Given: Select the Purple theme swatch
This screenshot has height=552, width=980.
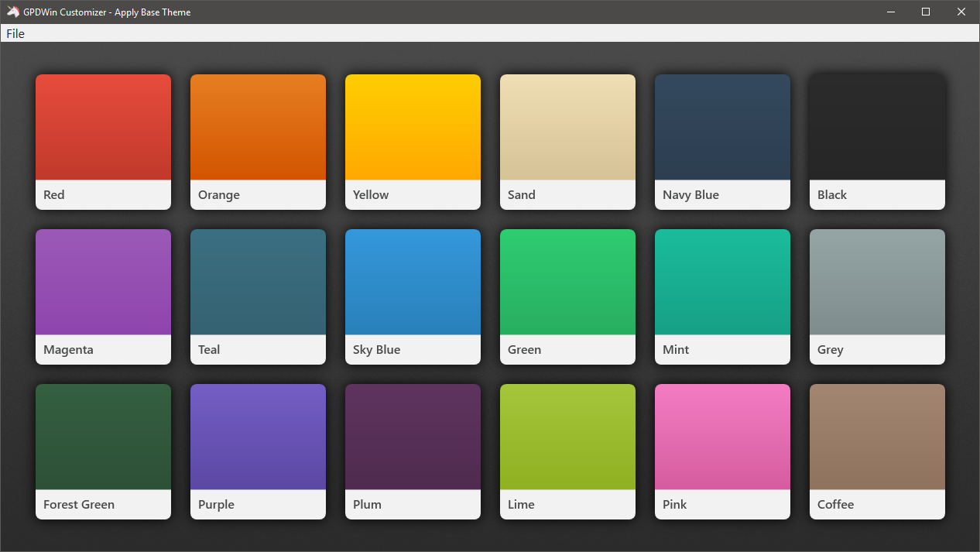Looking at the screenshot, I should click(x=258, y=451).
